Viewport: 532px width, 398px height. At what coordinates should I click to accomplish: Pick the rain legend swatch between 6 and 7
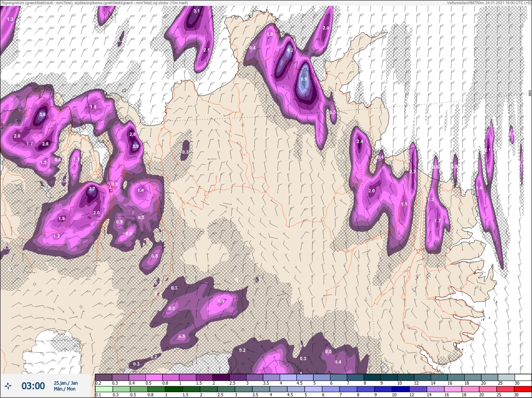[x=331, y=389]
